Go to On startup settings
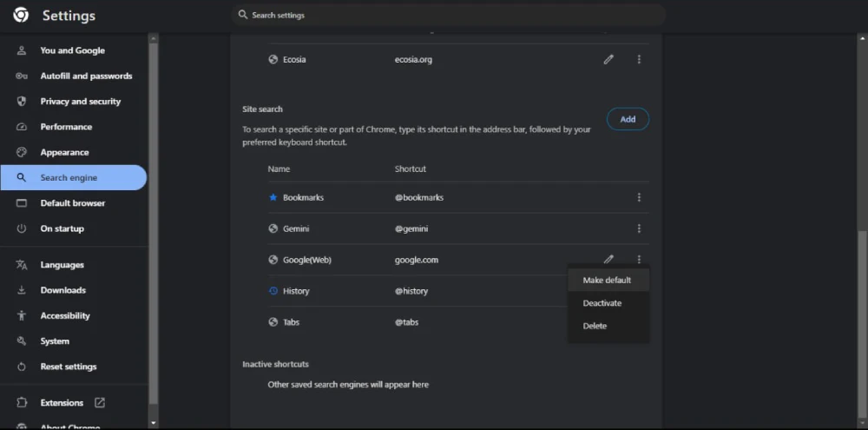 62,228
